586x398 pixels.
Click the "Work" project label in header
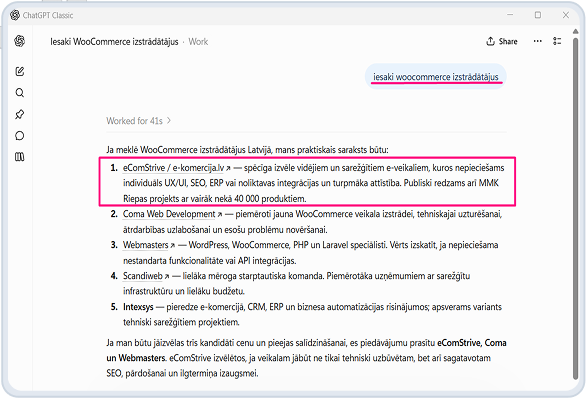[x=198, y=41]
